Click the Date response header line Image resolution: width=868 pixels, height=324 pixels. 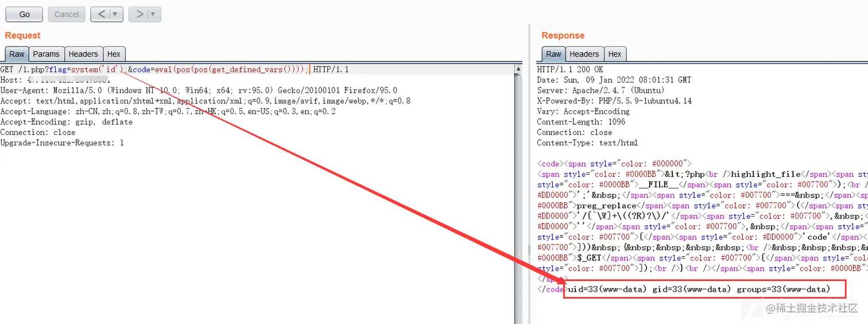point(614,80)
